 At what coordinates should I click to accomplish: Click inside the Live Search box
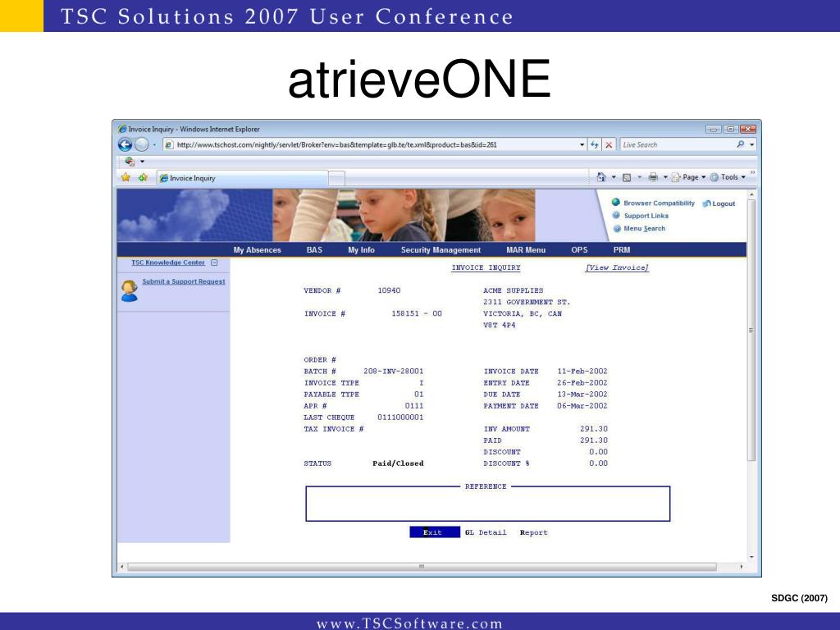tap(676, 144)
